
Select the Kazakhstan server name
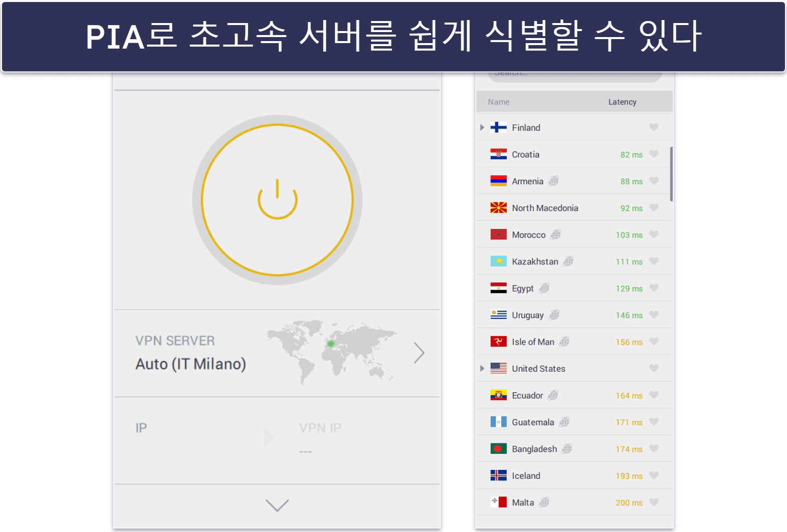[x=535, y=261]
